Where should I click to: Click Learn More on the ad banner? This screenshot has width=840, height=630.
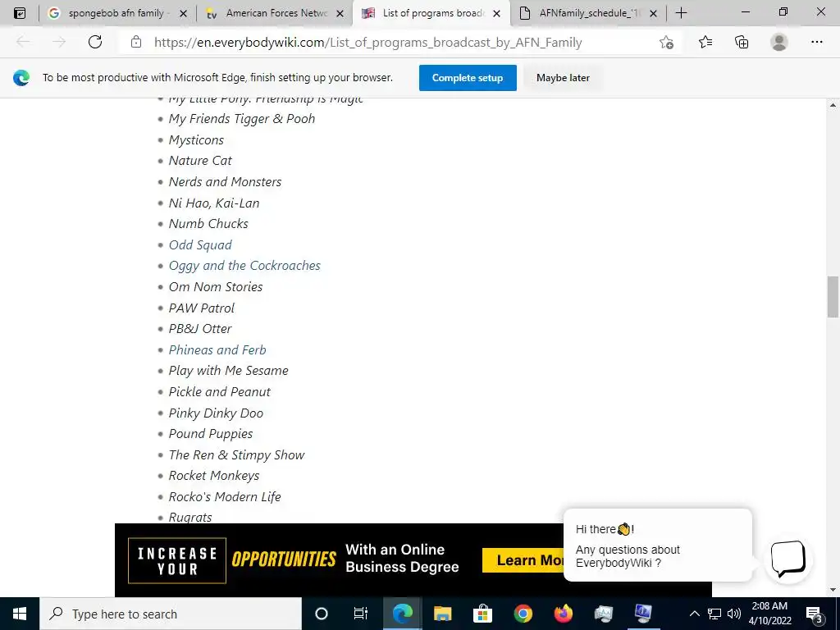[x=523, y=560]
